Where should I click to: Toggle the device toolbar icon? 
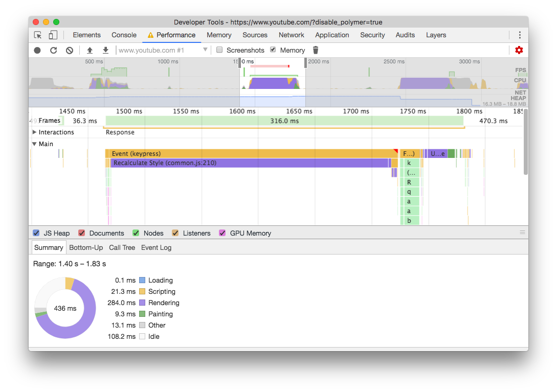pyautogui.click(x=53, y=35)
